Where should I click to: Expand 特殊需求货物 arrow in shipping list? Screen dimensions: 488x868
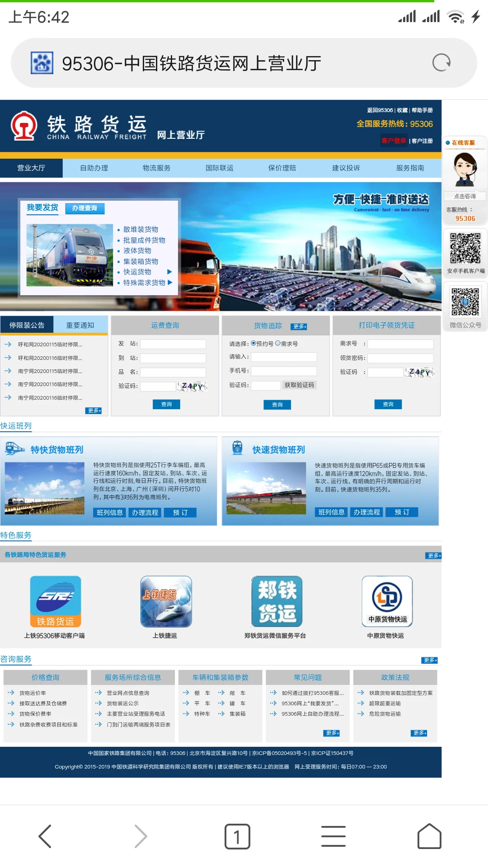pos(170,282)
